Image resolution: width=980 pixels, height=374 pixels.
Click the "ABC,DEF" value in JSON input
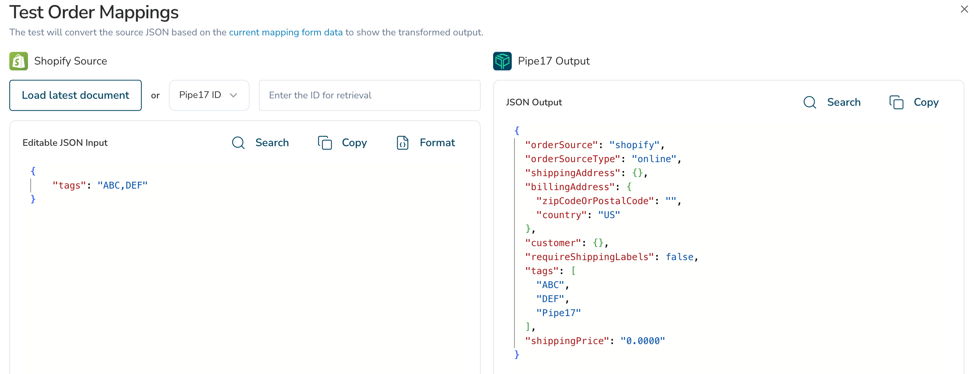[x=123, y=185]
